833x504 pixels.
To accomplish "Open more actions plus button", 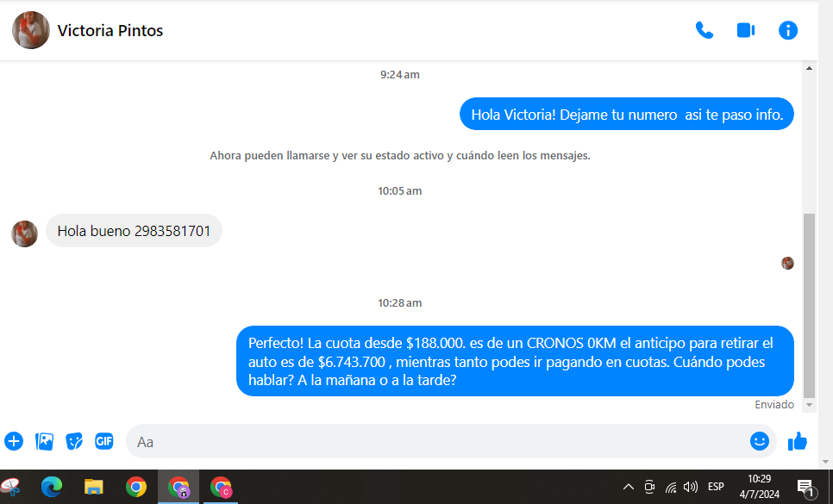I will tap(14, 441).
